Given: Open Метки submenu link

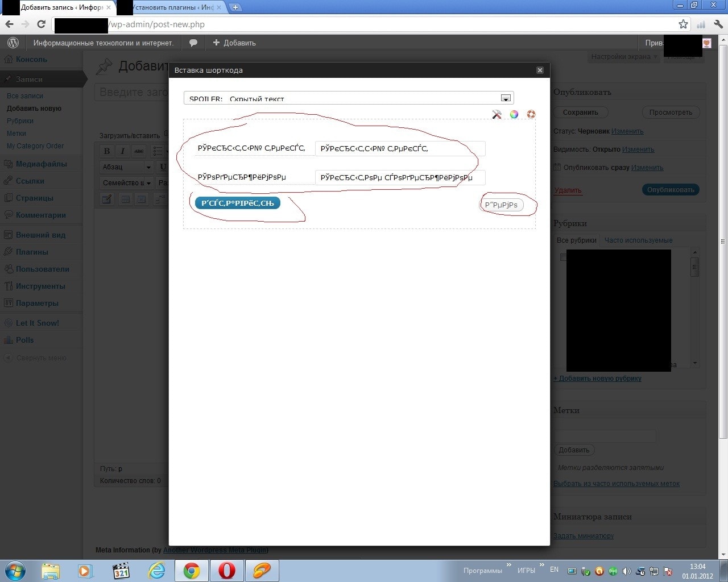Looking at the screenshot, I should (x=16, y=134).
